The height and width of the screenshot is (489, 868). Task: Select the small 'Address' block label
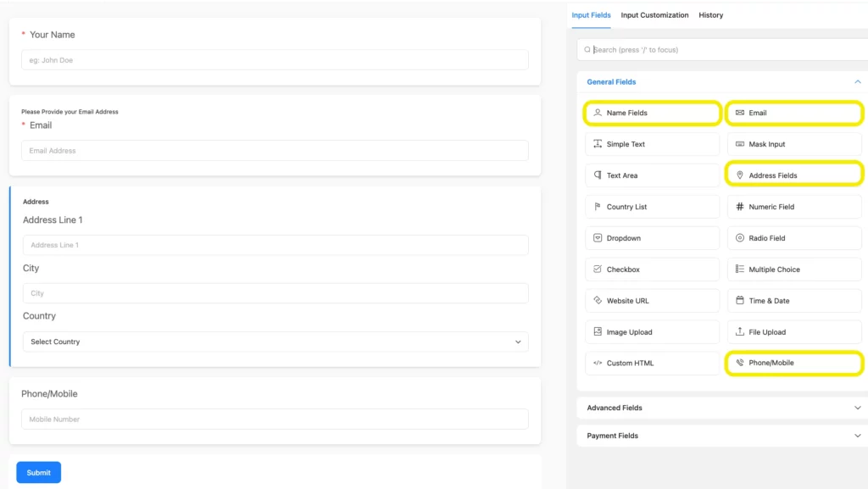36,202
